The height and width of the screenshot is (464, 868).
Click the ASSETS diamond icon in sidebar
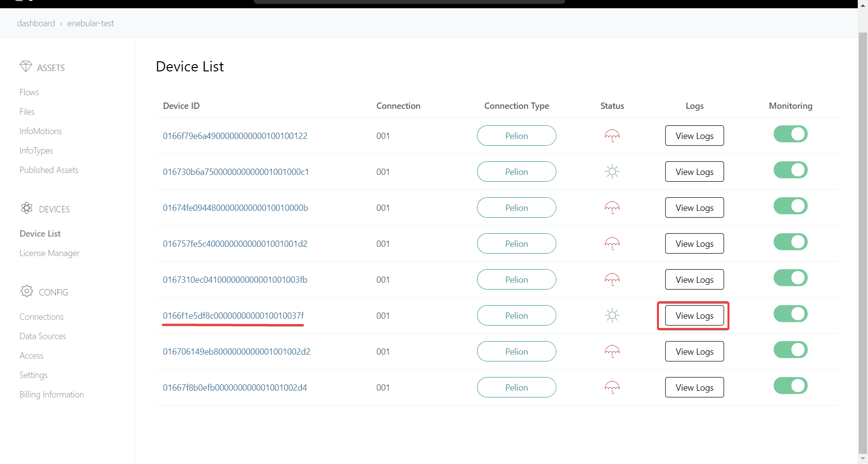[x=26, y=67]
